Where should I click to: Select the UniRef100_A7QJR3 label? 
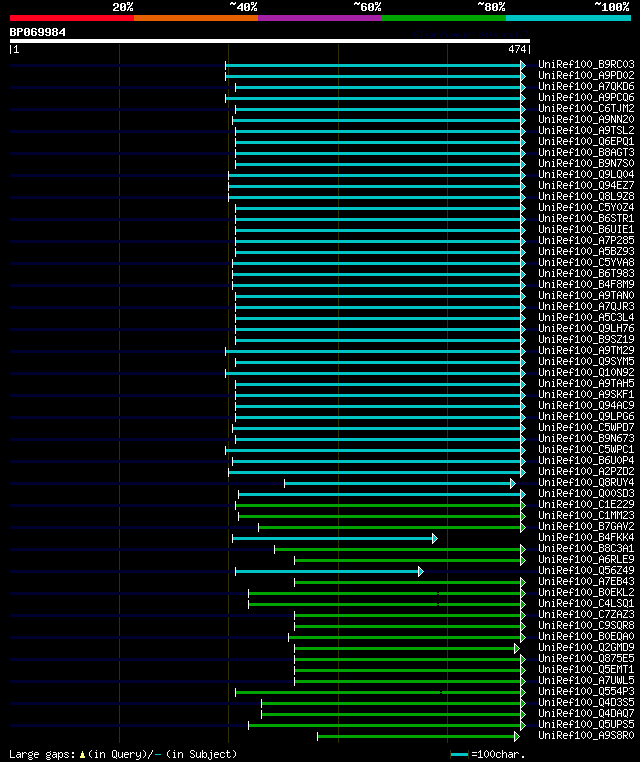coord(586,306)
